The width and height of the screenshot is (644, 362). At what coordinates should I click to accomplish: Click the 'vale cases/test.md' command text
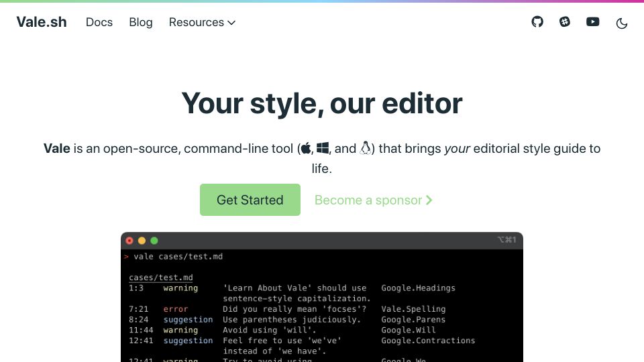178,257
